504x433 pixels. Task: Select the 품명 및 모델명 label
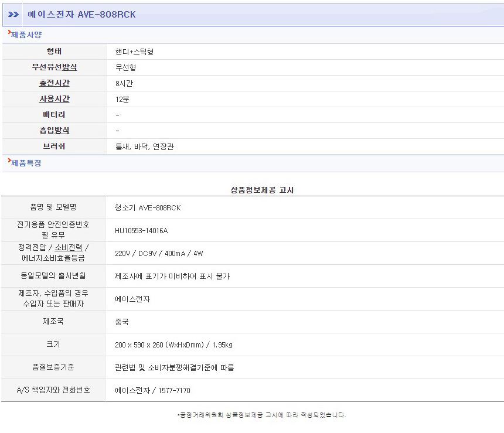(53, 207)
